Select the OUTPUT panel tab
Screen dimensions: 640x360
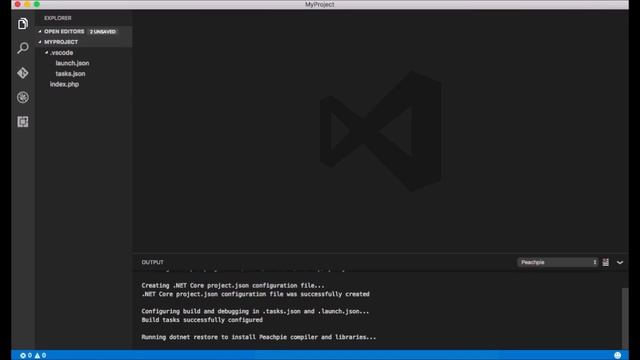pos(153,262)
